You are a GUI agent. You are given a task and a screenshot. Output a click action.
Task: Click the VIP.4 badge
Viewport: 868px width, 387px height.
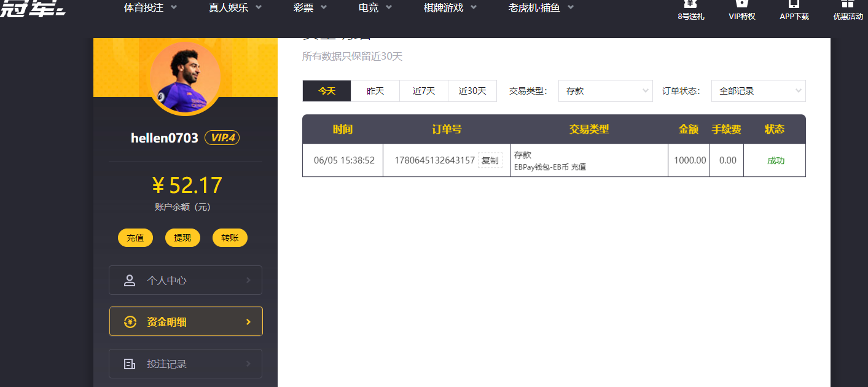tap(222, 138)
